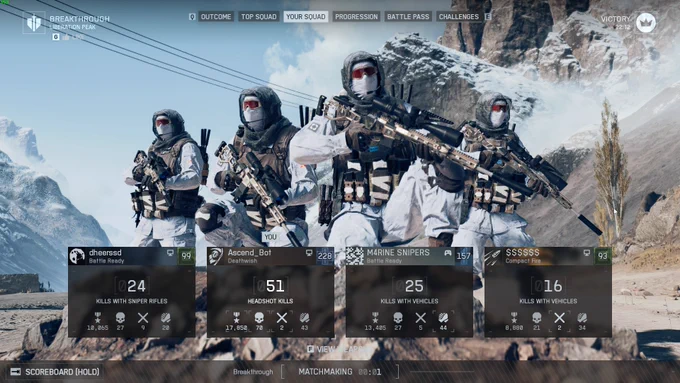Image resolution: width=680 pixels, height=383 pixels.
Task: Click M4RINE SNIPERS' kills skull icon
Action: tap(398, 318)
